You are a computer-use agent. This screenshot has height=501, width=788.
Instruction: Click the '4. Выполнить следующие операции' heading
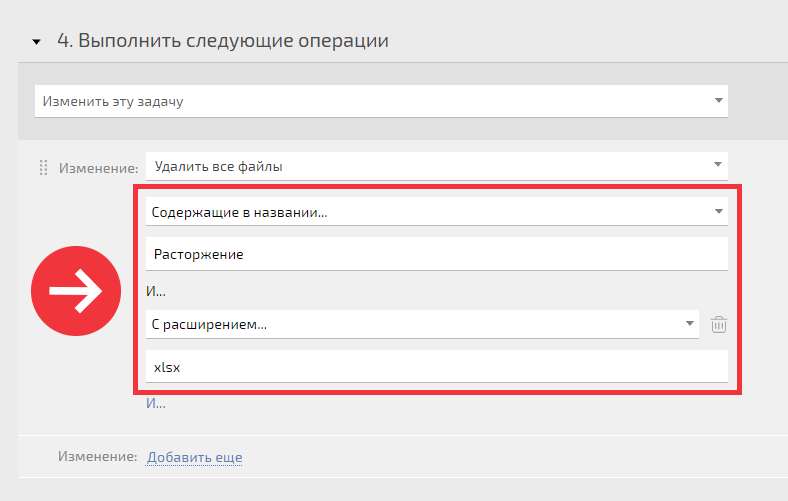(223, 40)
